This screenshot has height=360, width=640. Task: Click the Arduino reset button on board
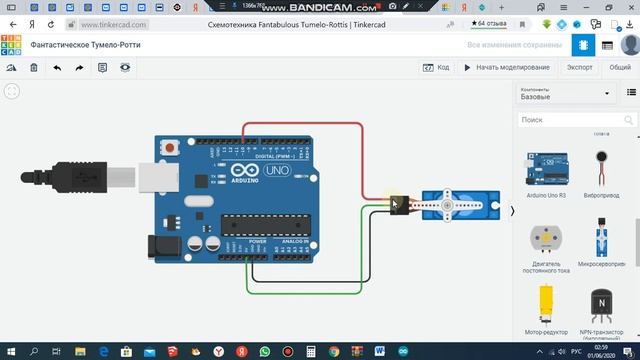pyautogui.click(x=169, y=148)
